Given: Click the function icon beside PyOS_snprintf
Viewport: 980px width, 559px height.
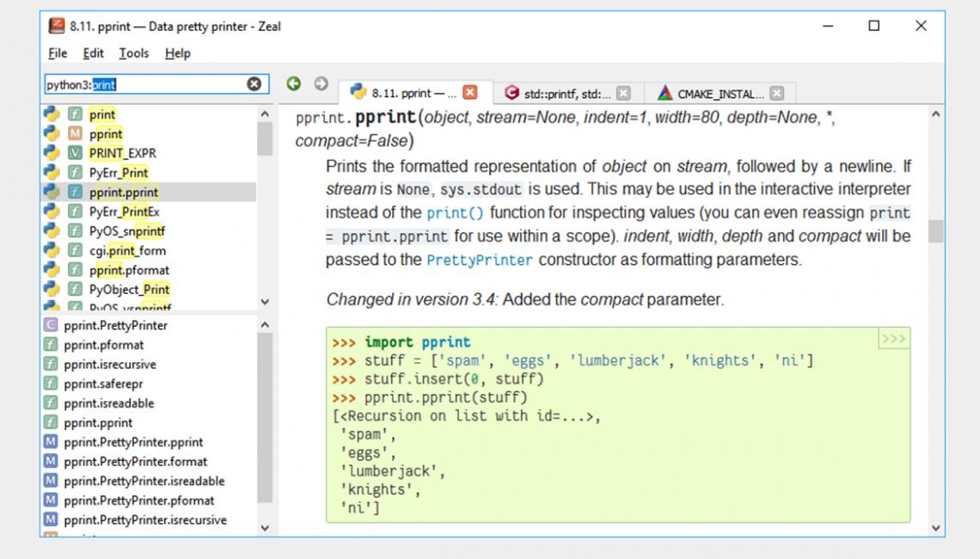Looking at the screenshot, I should click(x=75, y=230).
